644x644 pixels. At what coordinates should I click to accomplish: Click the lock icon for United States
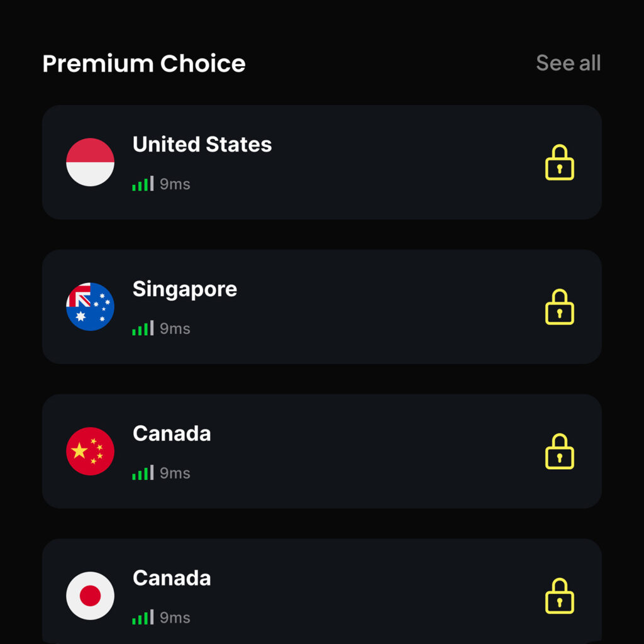click(559, 163)
